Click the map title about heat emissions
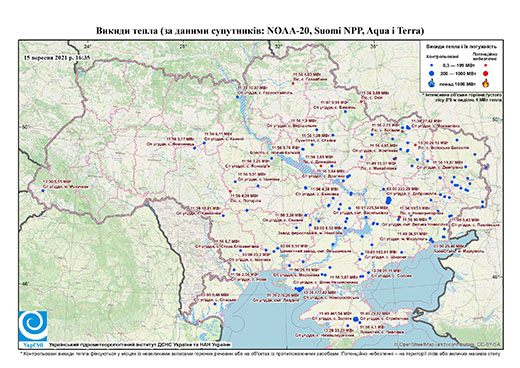The width and height of the screenshot is (520, 368). (260, 31)
